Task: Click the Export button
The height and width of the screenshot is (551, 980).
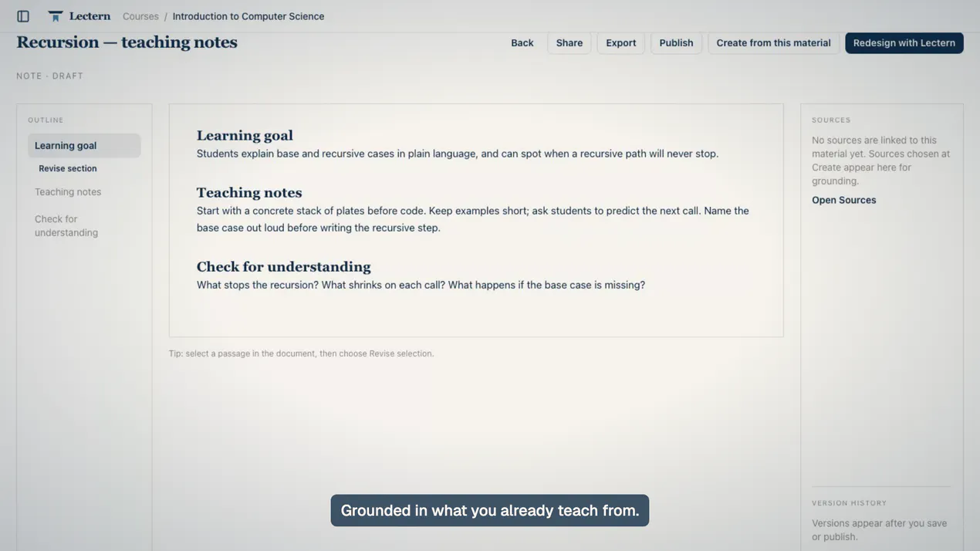Action: 621,43
